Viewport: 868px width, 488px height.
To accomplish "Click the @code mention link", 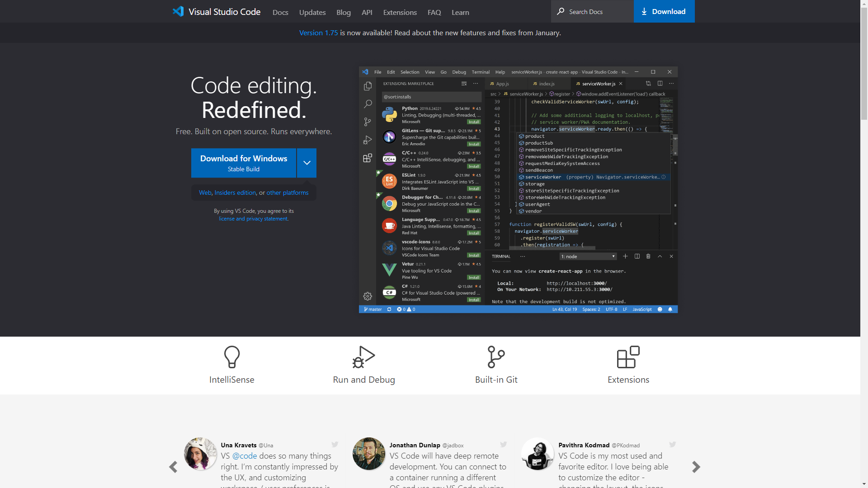I will click(245, 456).
